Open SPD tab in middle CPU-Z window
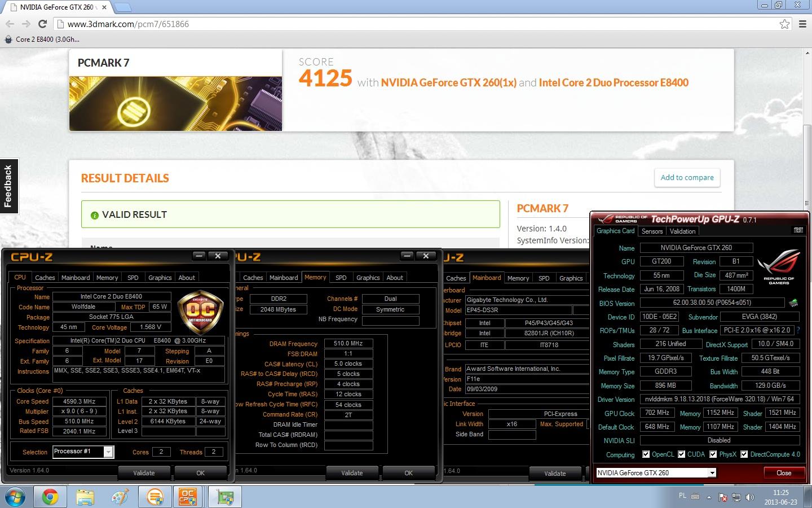The height and width of the screenshot is (508, 812). [x=341, y=278]
